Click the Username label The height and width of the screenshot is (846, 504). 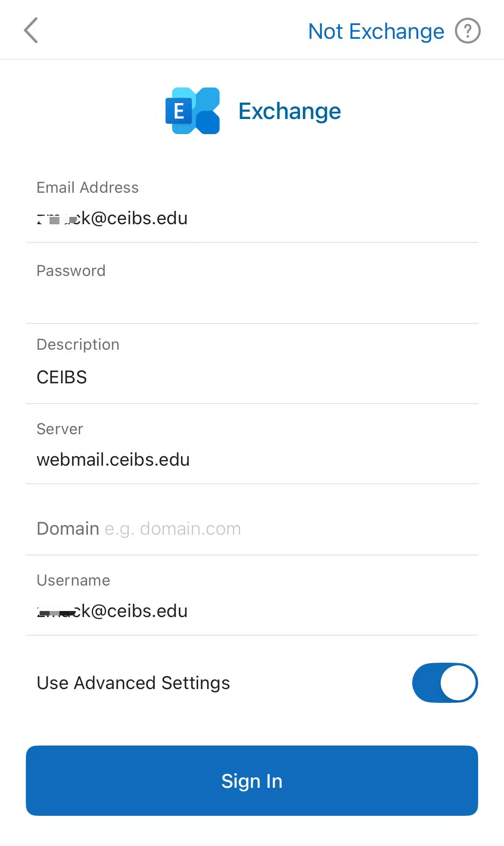click(x=73, y=580)
